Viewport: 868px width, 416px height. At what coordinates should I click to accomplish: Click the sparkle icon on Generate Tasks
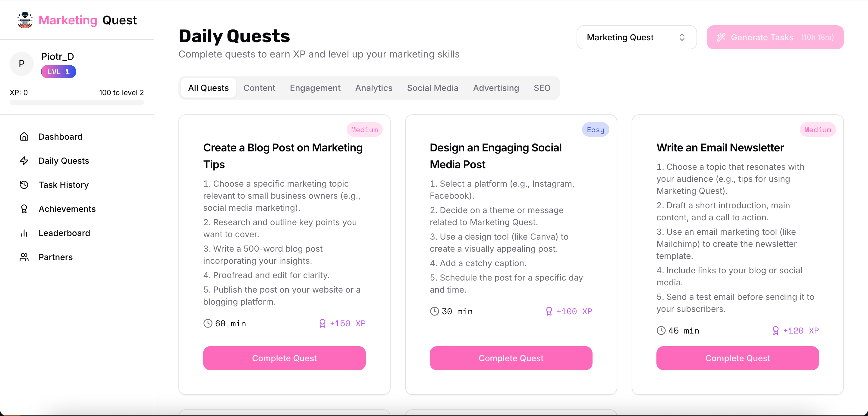722,37
